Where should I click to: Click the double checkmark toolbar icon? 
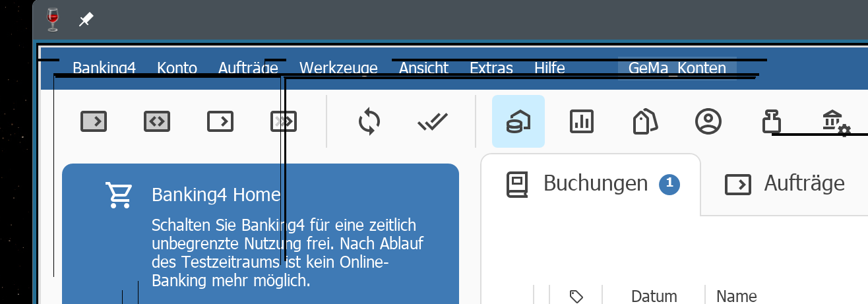[x=433, y=122]
